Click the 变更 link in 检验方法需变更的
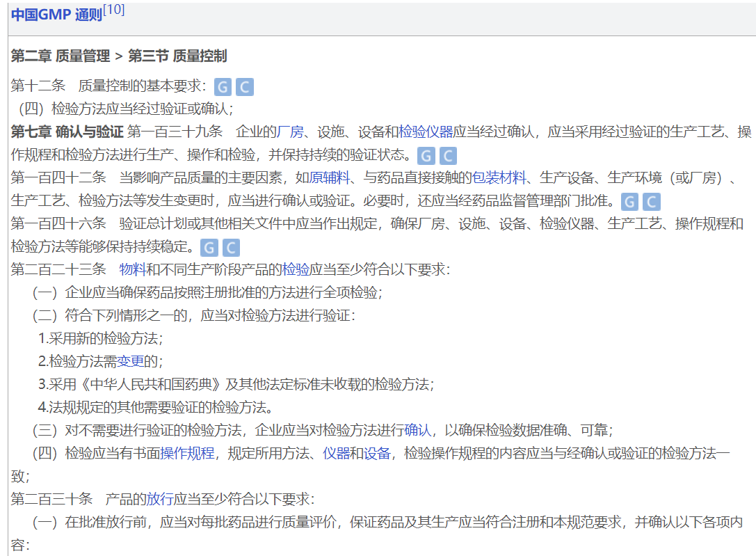756x556 pixels. click(x=130, y=361)
